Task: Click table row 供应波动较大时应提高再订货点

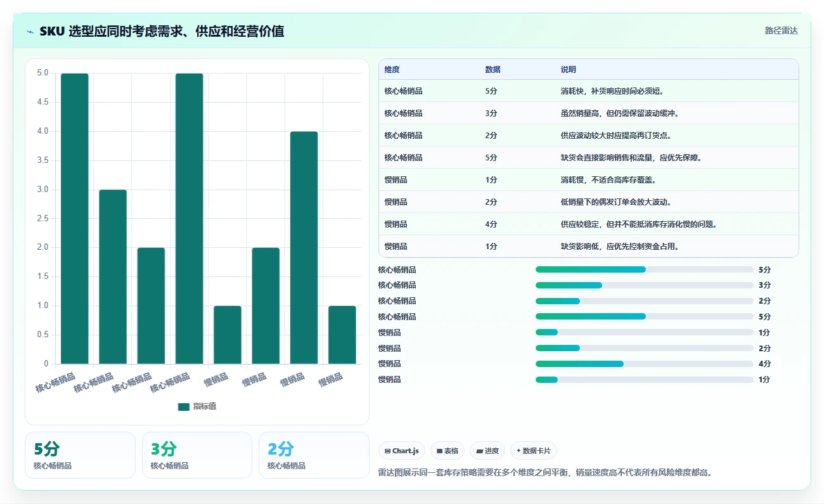Action: 588,136
